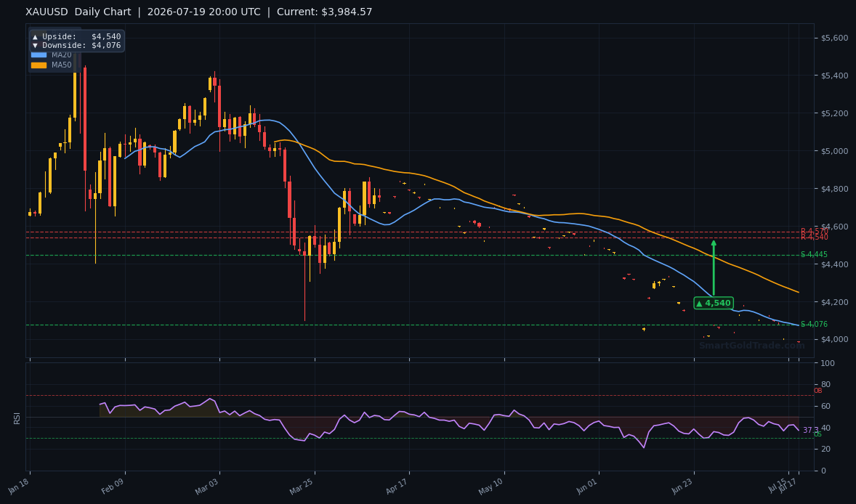856x504 pixels.
Task: Click the green 'OS' oversold label
Action: [x=817, y=435]
